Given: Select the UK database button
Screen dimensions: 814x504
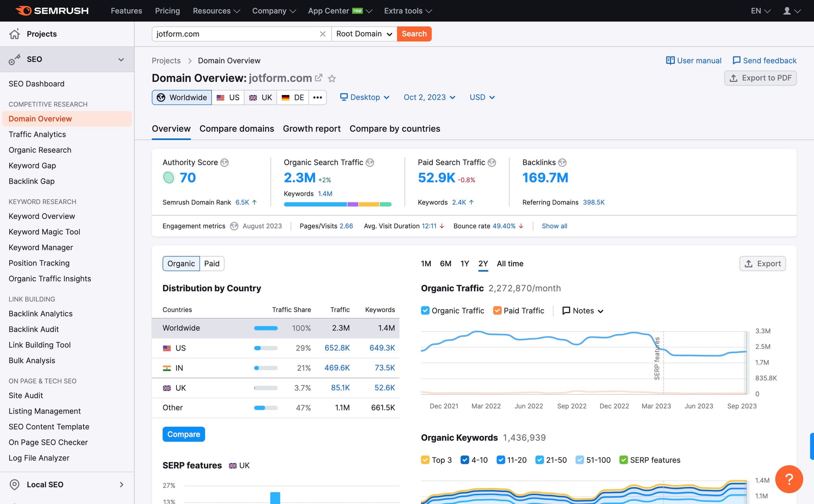Looking at the screenshot, I should click(261, 97).
